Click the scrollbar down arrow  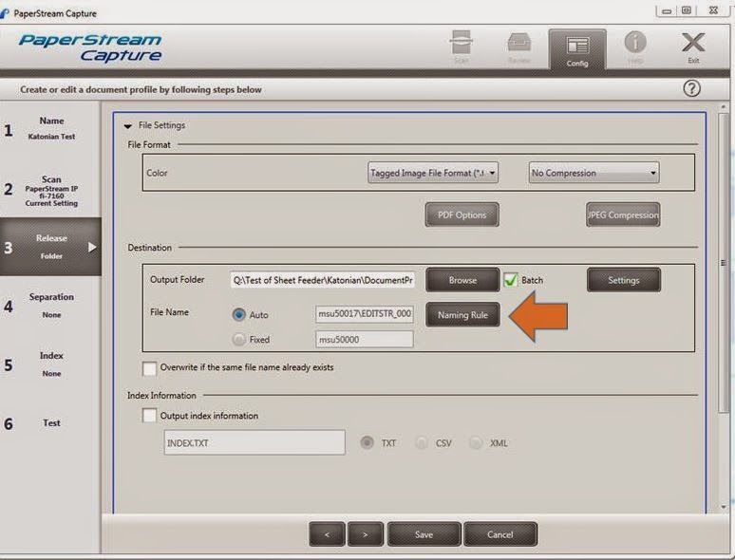(x=723, y=507)
